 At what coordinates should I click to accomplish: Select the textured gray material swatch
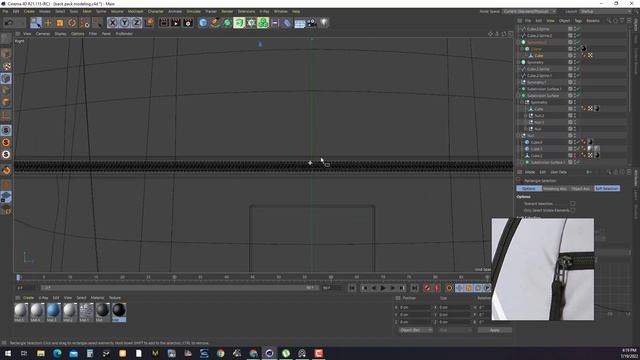click(x=86, y=311)
